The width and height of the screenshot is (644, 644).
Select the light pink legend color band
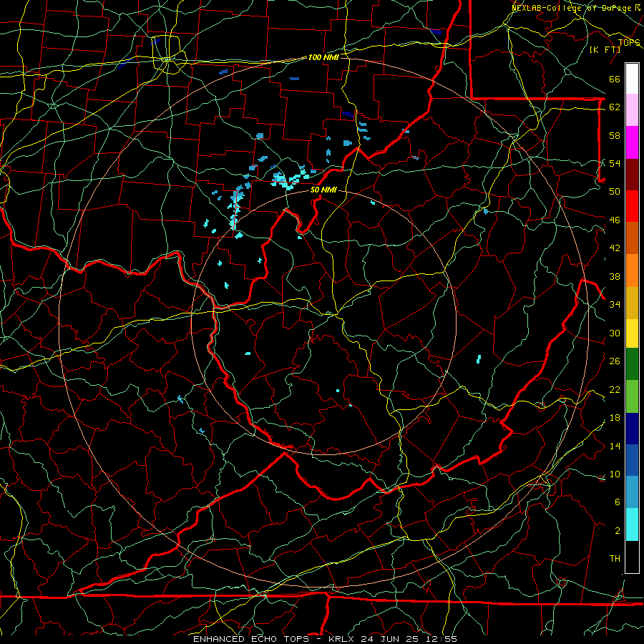632,109
